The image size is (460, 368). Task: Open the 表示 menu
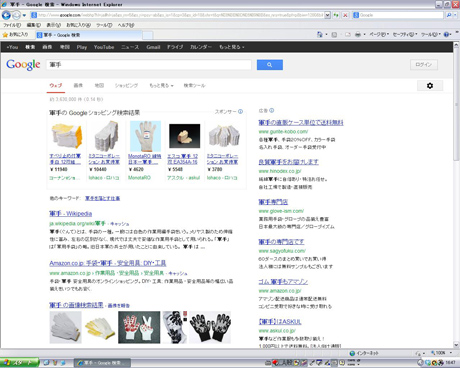click(x=53, y=25)
